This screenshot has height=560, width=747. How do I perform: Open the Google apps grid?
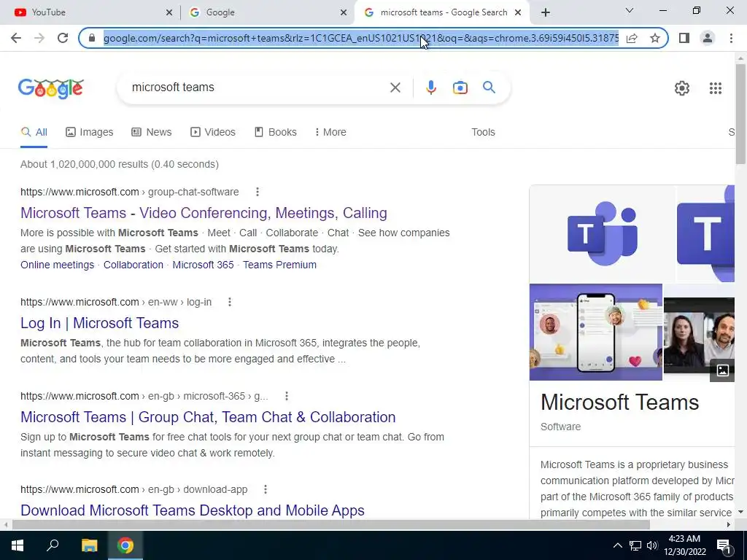716,88
